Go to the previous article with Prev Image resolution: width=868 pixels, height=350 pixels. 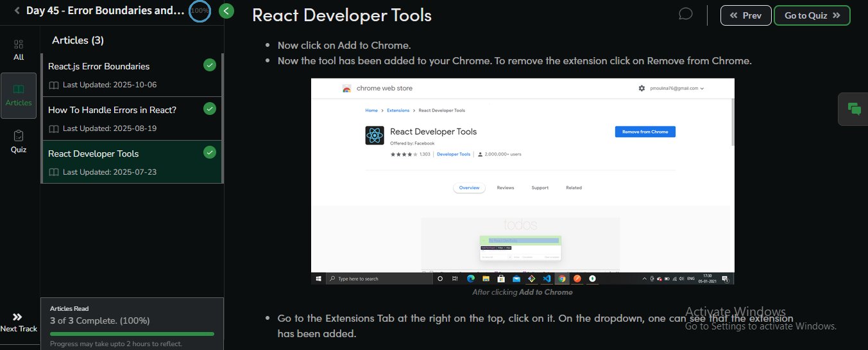pyautogui.click(x=745, y=15)
